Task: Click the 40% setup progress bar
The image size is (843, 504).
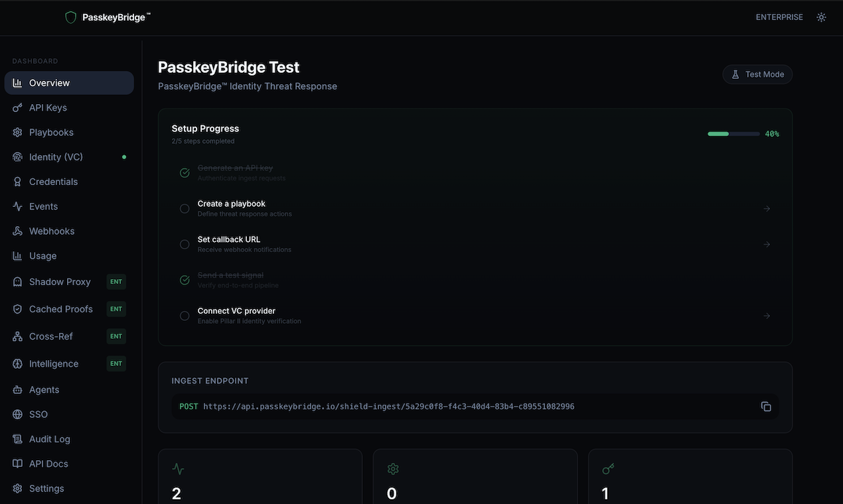Action: click(733, 133)
